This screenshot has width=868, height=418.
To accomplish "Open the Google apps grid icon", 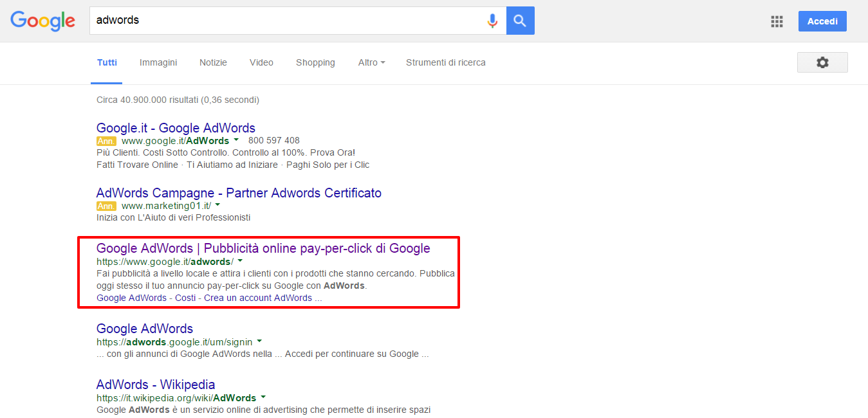I will coord(777,21).
